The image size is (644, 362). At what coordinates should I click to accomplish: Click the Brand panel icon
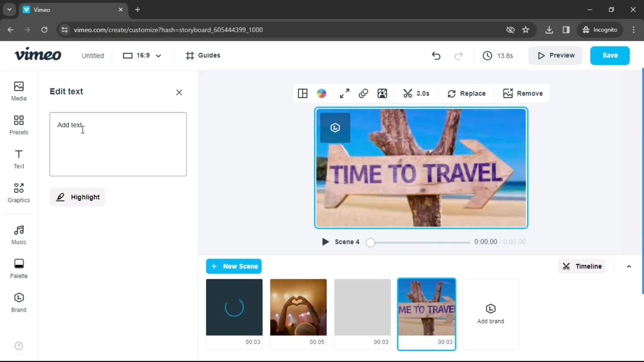18,302
